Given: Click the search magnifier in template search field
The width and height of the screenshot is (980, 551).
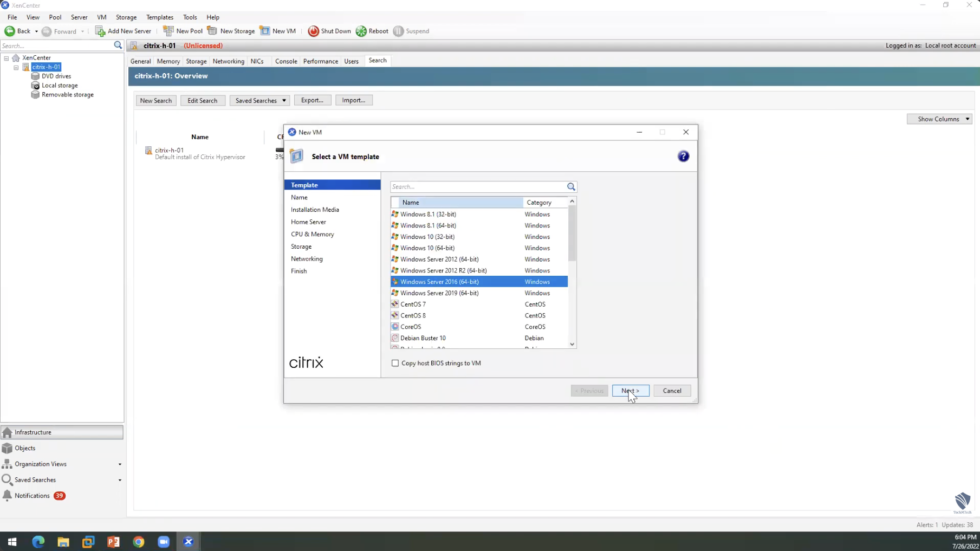Looking at the screenshot, I should click(x=571, y=186).
